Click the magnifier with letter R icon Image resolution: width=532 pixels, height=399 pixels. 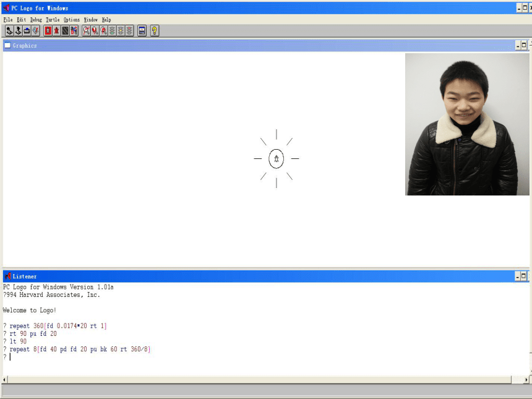(103, 31)
